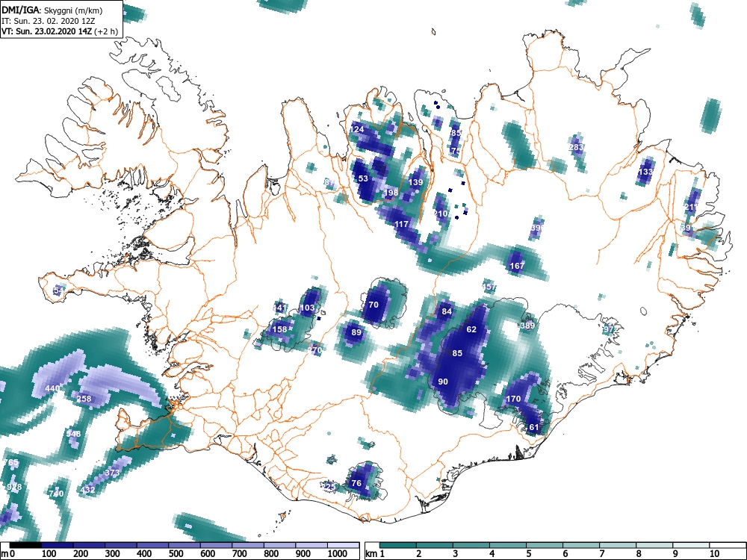Click the black segment of the meters legend bar

pos(25,545)
